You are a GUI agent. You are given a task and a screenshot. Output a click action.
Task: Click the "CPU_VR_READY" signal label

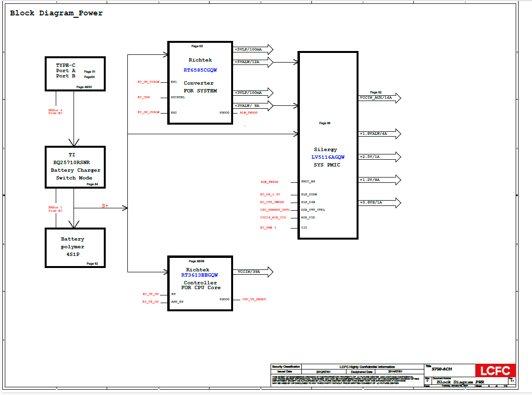254,300
